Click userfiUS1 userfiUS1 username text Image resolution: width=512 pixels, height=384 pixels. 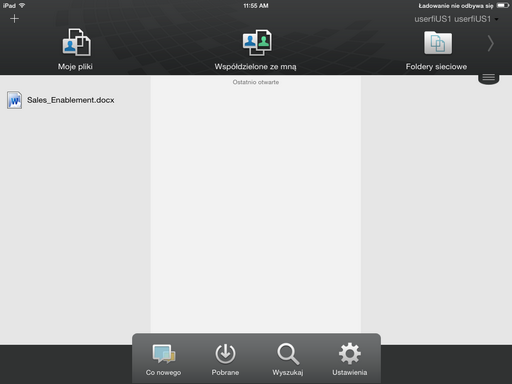click(x=453, y=19)
